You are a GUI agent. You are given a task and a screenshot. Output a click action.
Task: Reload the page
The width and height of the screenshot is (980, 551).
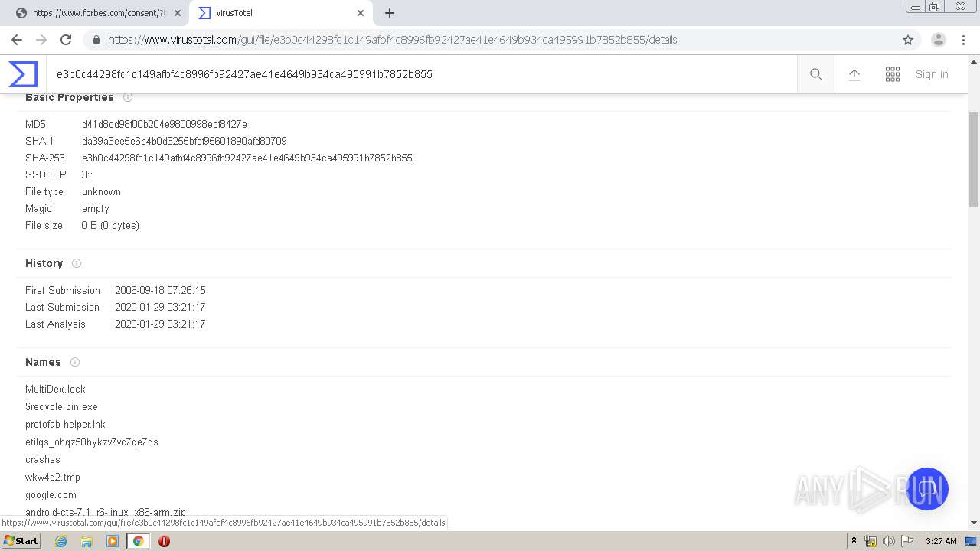pyautogui.click(x=66, y=40)
